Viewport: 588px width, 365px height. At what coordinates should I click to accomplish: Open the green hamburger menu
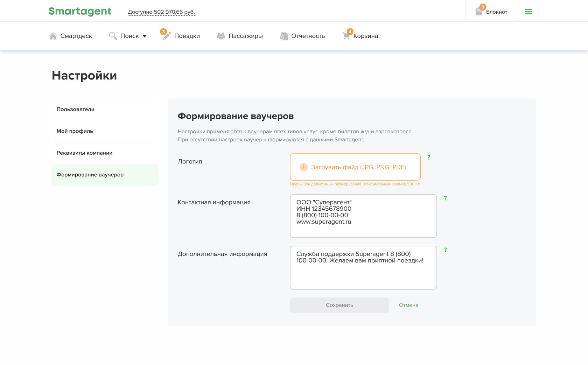(528, 12)
